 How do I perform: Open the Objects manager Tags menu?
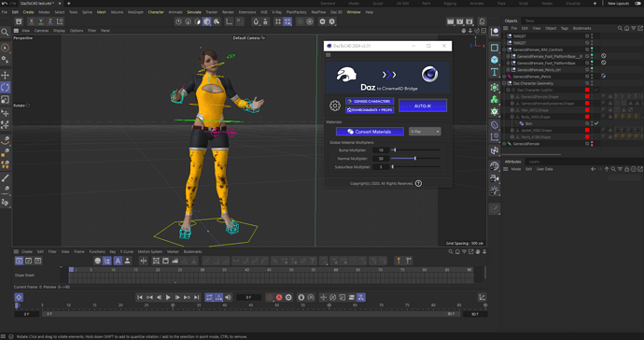(565, 28)
